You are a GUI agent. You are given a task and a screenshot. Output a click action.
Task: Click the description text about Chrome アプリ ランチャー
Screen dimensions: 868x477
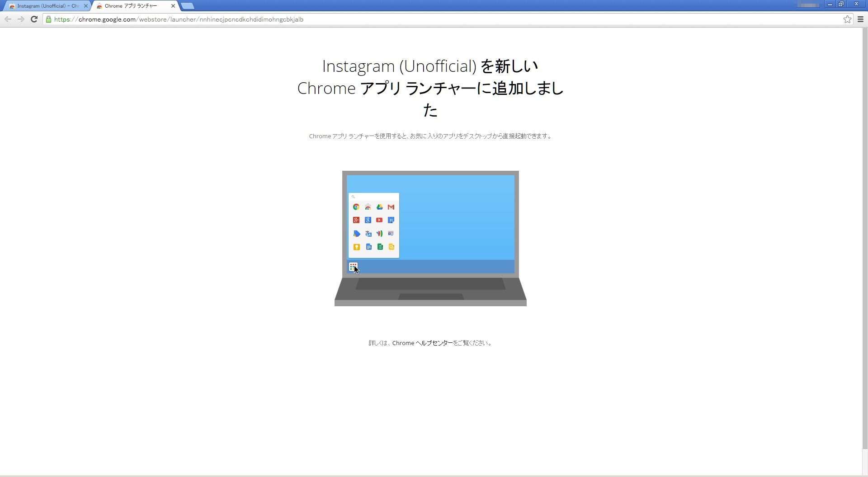pos(430,136)
